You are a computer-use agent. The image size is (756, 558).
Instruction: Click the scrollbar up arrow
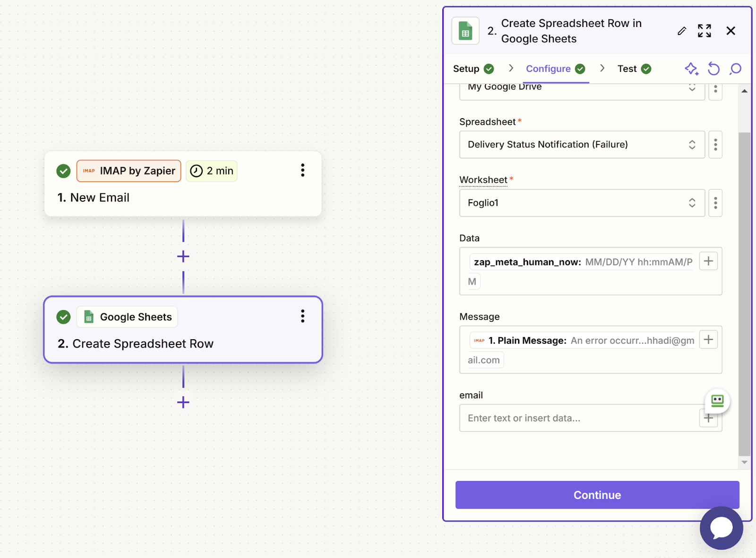[x=744, y=91]
